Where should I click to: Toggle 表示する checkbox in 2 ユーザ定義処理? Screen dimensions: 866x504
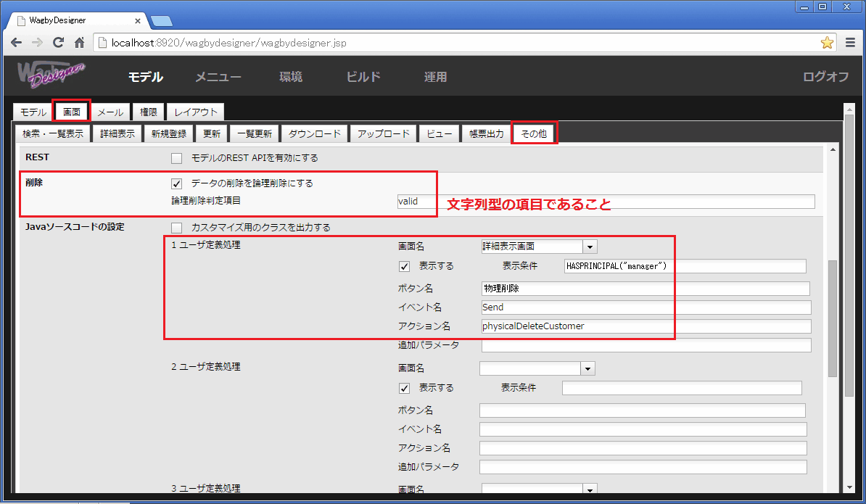404,388
